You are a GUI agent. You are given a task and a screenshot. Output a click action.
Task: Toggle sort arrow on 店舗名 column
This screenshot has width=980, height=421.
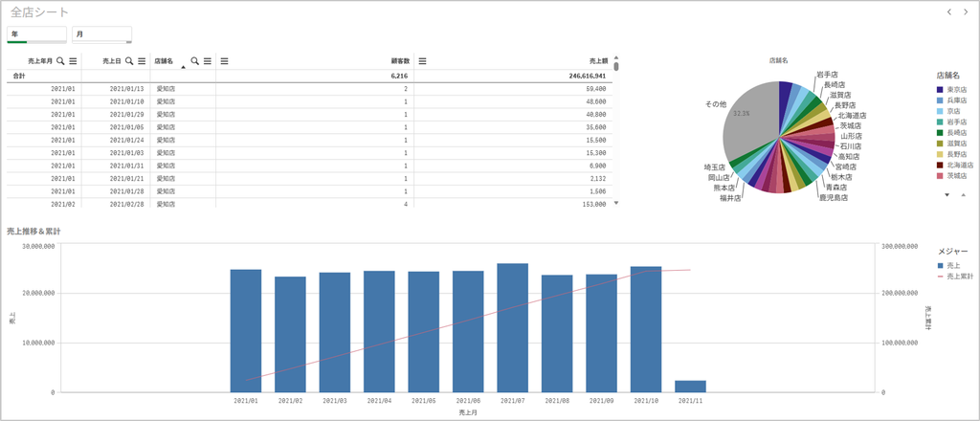[183, 66]
